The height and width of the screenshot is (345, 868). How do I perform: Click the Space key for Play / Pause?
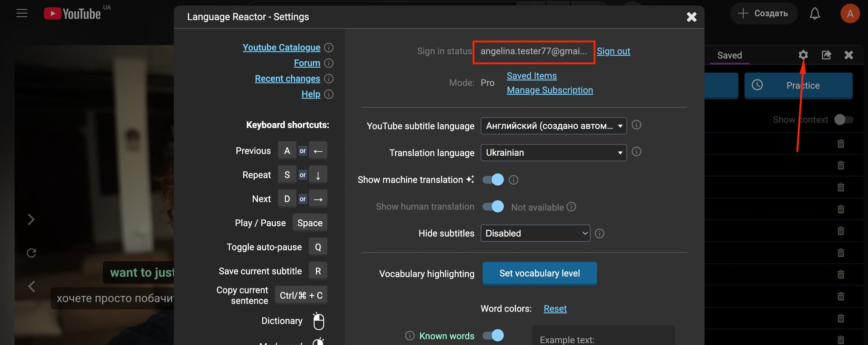coord(310,223)
